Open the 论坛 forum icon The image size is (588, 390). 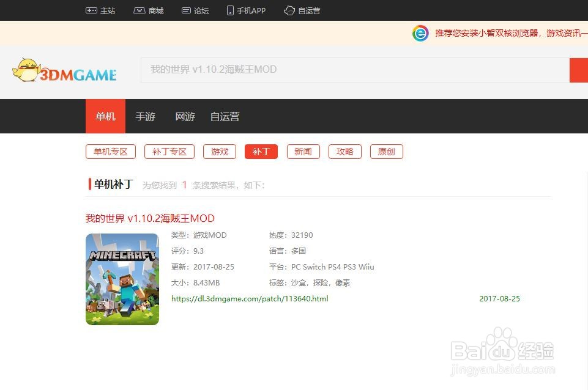(186, 10)
